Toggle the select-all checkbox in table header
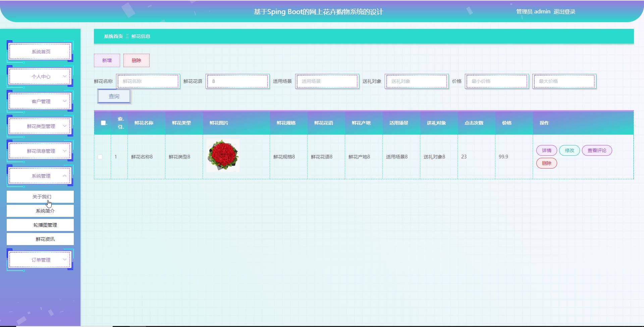The image size is (644, 327). click(103, 123)
